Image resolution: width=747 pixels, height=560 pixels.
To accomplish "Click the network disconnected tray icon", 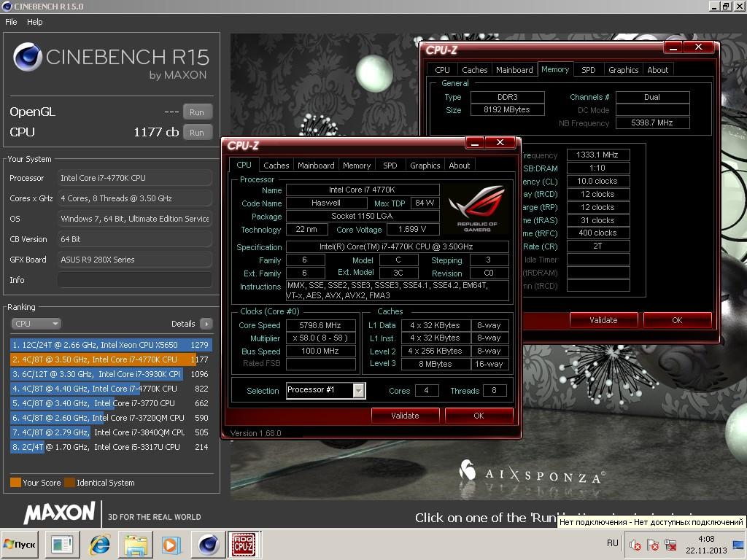I will (x=671, y=545).
